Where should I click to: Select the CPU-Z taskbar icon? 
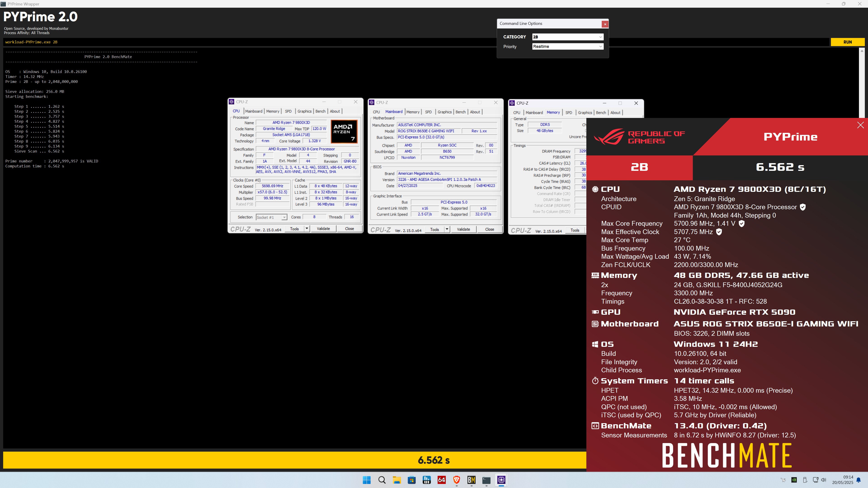[x=501, y=480]
